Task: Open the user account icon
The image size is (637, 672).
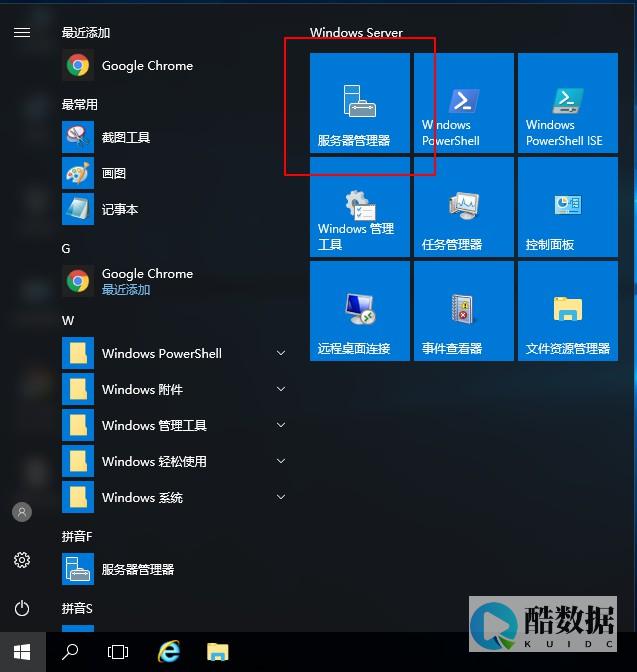Action: point(22,512)
